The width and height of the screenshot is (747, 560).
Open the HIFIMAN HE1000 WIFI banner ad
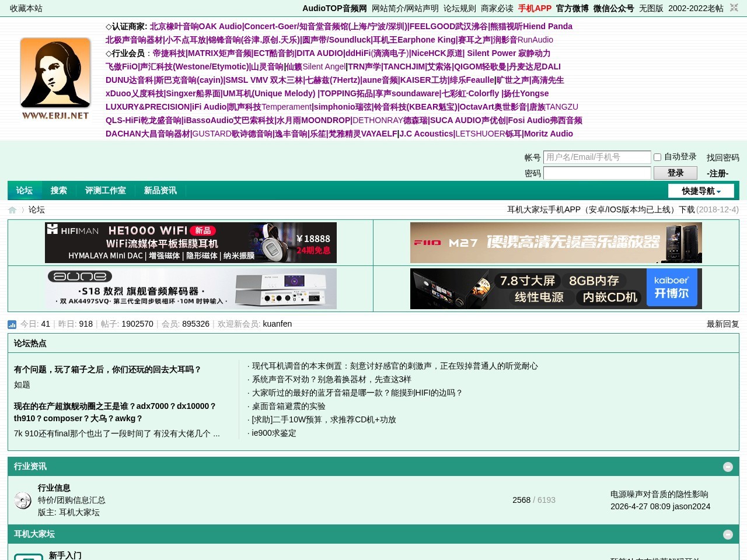tap(191, 243)
